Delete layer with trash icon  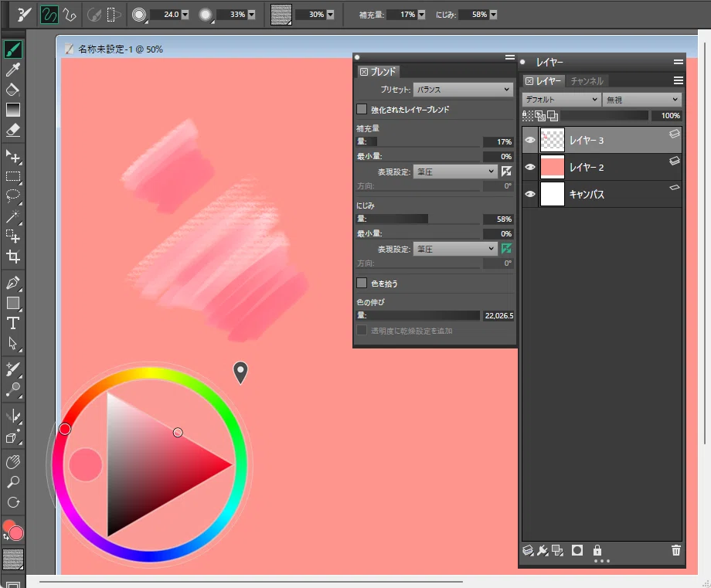(675, 550)
